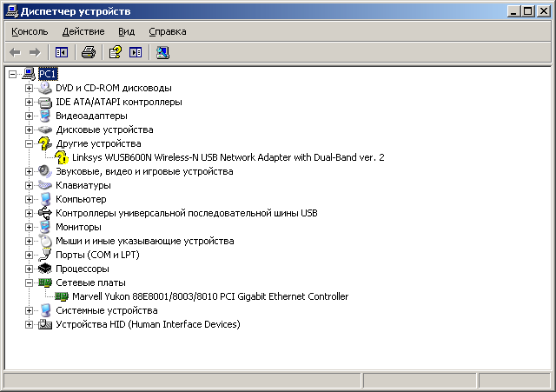Open the Консоль menu
The width and height of the screenshot is (556, 392).
point(30,31)
